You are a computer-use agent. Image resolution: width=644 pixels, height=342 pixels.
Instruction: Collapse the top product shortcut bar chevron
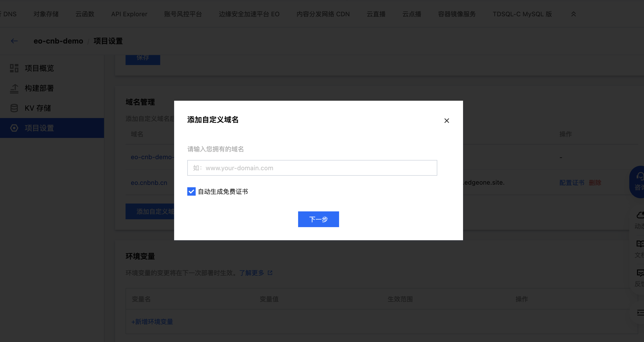coord(574,14)
